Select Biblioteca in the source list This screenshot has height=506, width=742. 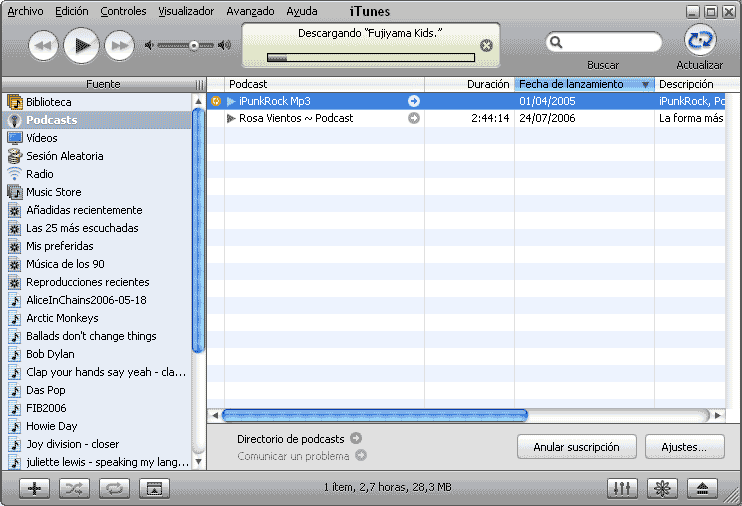(x=97, y=102)
